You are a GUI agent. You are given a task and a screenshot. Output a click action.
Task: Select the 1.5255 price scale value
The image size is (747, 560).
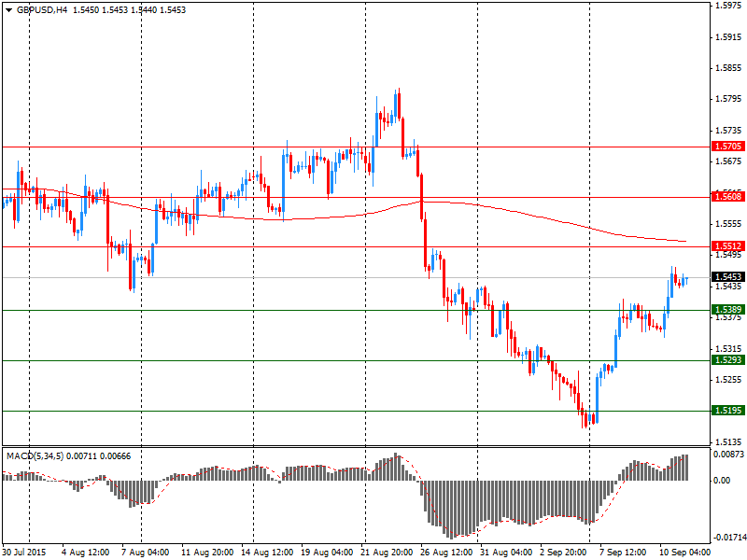click(x=728, y=380)
